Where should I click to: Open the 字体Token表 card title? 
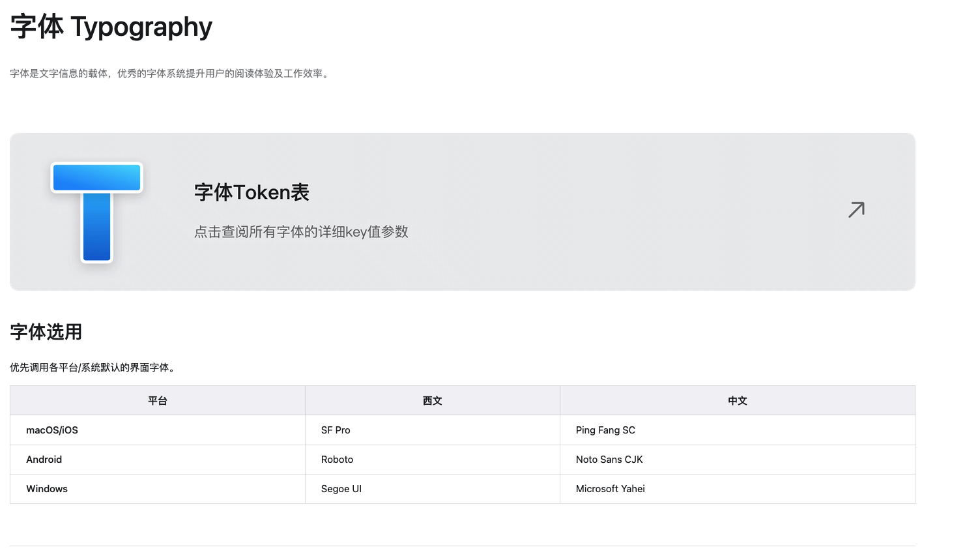(252, 192)
